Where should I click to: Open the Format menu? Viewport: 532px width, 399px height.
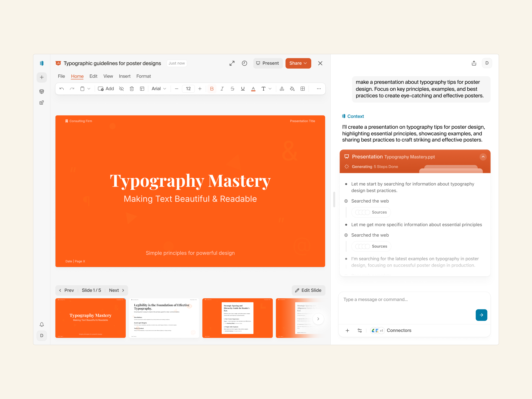coord(144,76)
